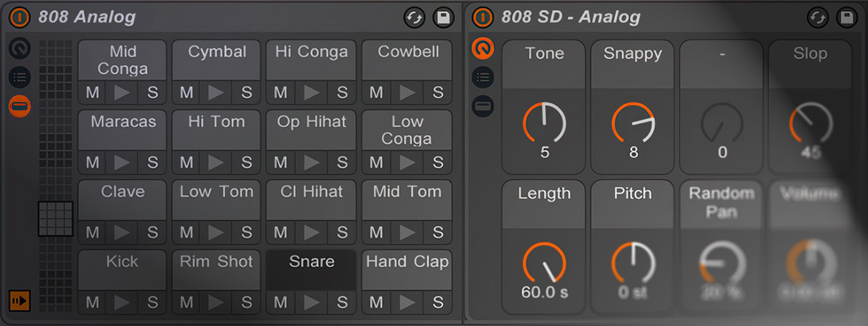
Task: Select the Hand Clap pad
Action: (x=407, y=270)
